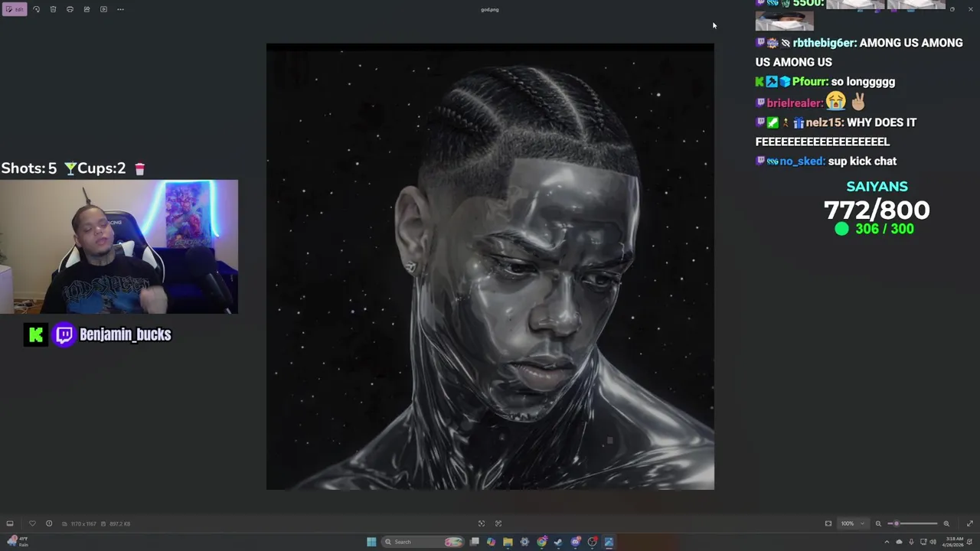Start the slideshow icon in the toolbar
The image size is (980, 551).
tap(103, 9)
